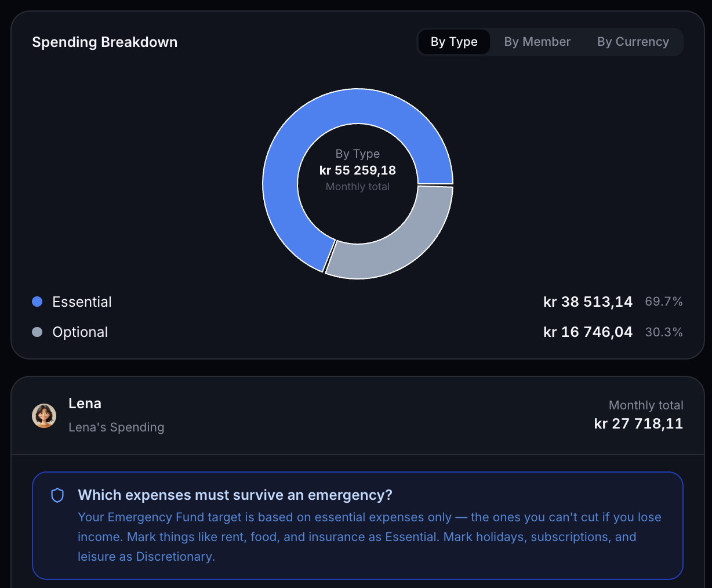The width and height of the screenshot is (712, 588).
Task: Click the Spending Breakdown heading
Action: [x=105, y=42]
